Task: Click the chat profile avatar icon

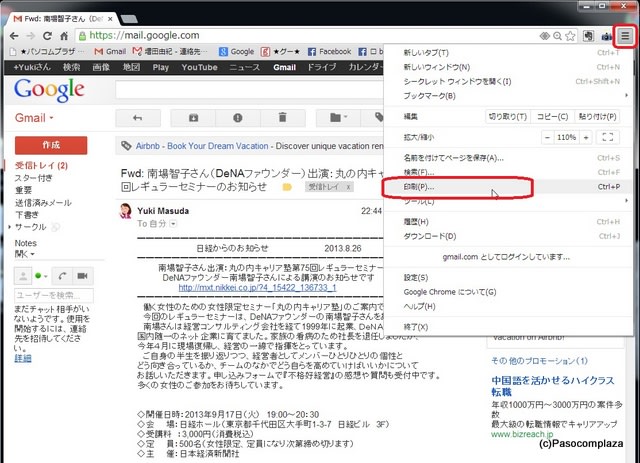Action: coord(23,276)
